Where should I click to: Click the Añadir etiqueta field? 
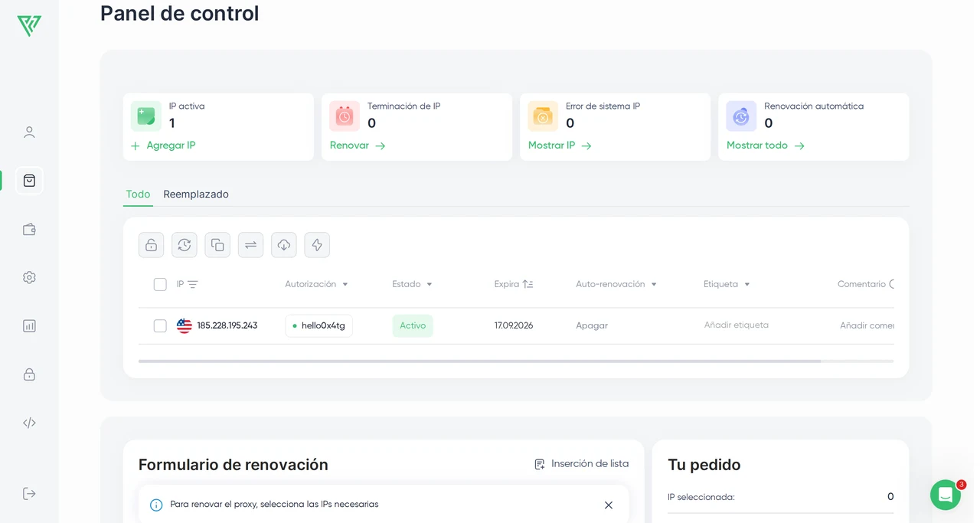(737, 325)
